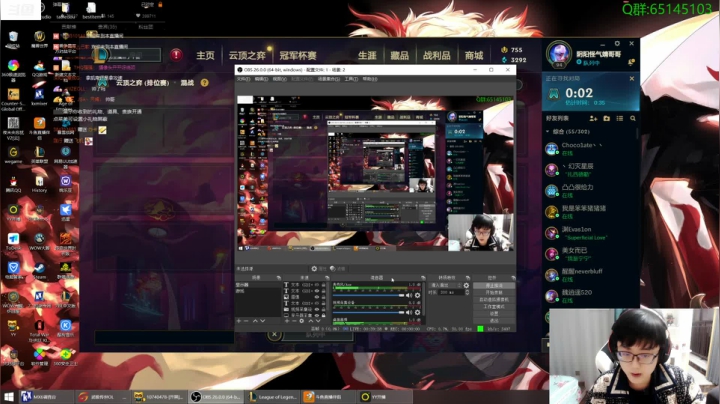720x404 pixels.
Task: Remove the scene with minus icon
Action: (x=246, y=320)
